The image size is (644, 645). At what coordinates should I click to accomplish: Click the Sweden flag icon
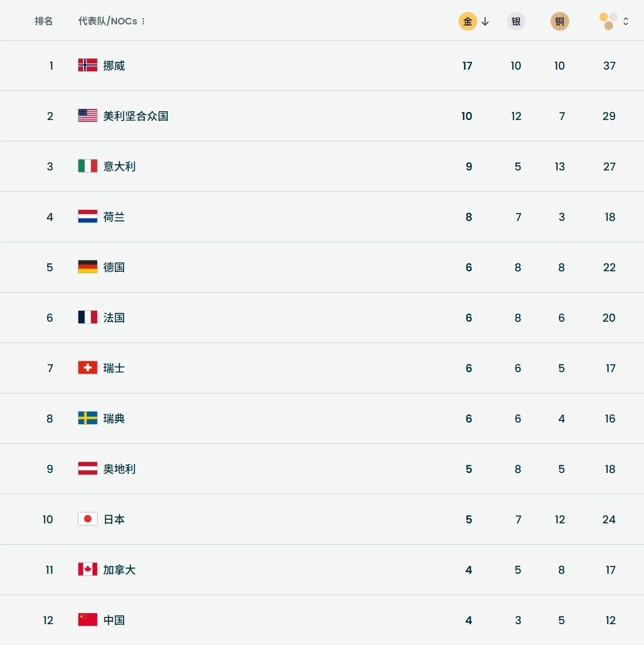coord(88,418)
